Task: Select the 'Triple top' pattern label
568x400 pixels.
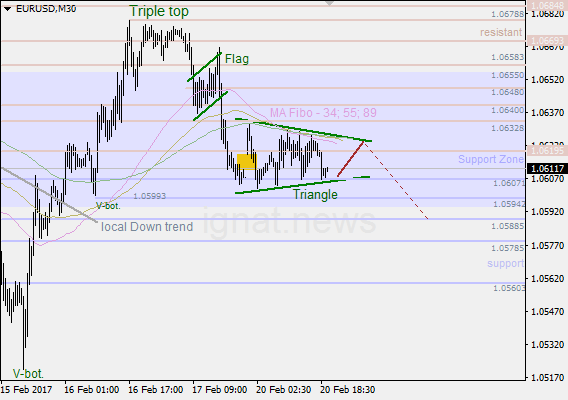Action: pos(159,11)
